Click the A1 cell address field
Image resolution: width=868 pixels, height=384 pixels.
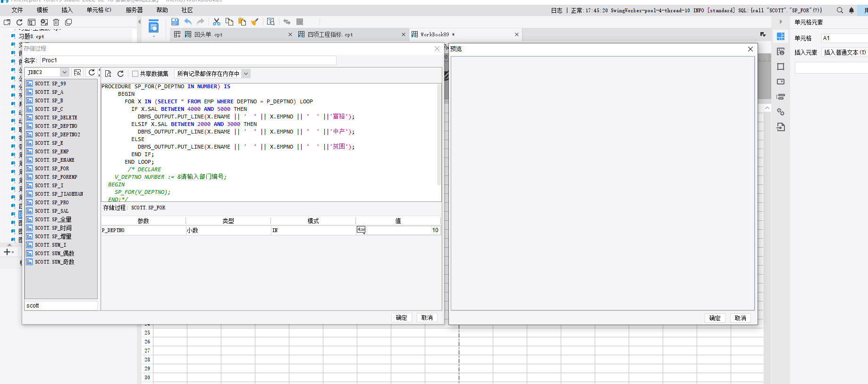pyautogui.click(x=844, y=38)
